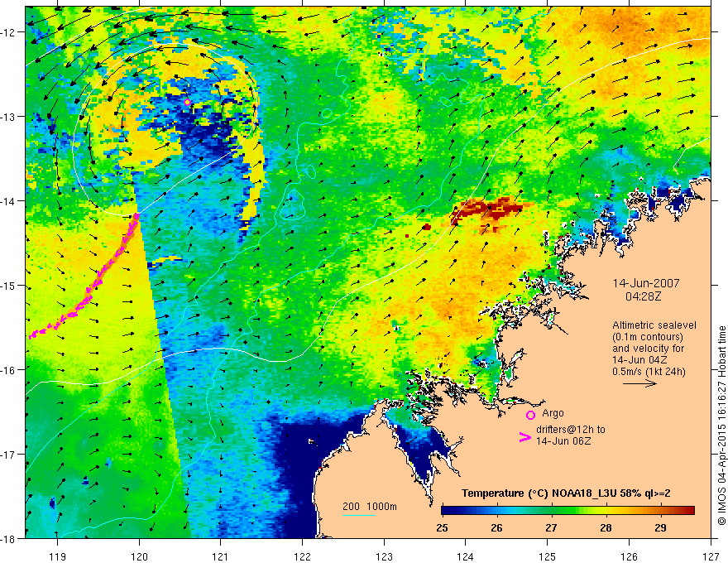This screenshot has width=728, height=563.
Task: Click the magenta Argo circle in the legend
Action: (x=530, y=415)
